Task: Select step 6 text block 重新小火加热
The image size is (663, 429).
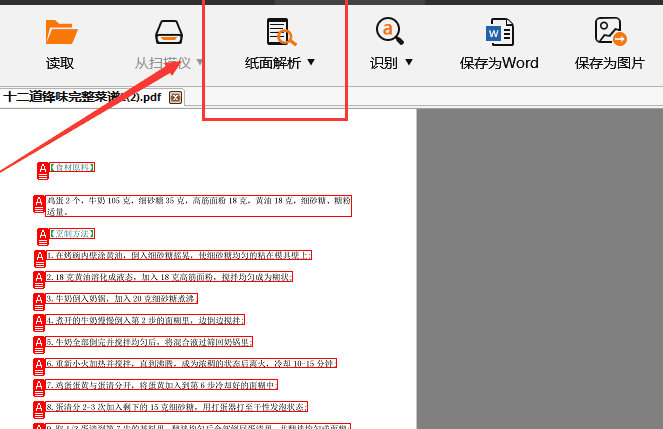Action: coord(191,363)
